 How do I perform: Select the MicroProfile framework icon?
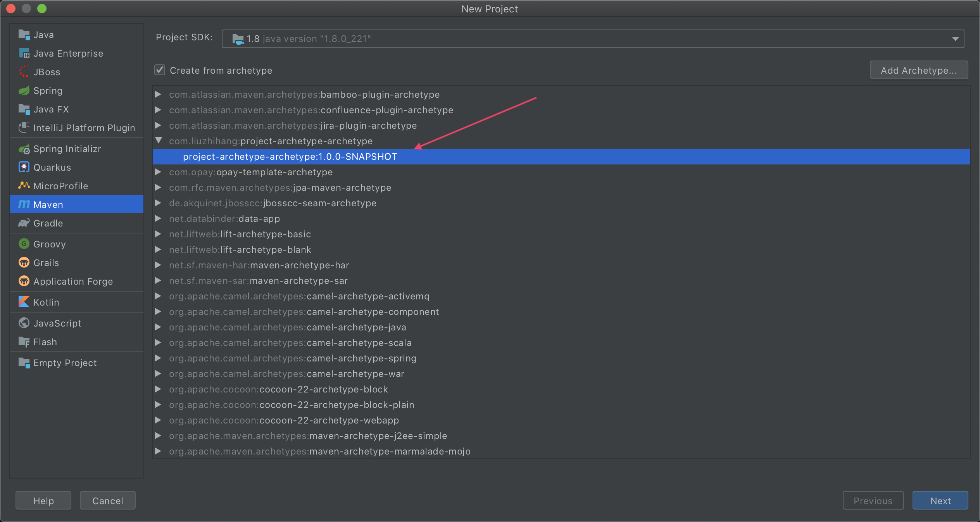pyautogui.click(x=25, y=186)
